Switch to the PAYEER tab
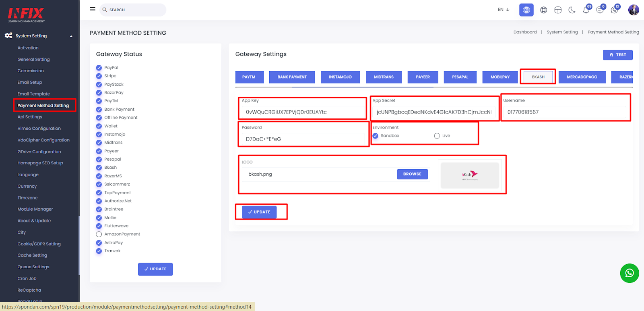Viewport: 644px width, 311px height. click(x=423, y=77)
